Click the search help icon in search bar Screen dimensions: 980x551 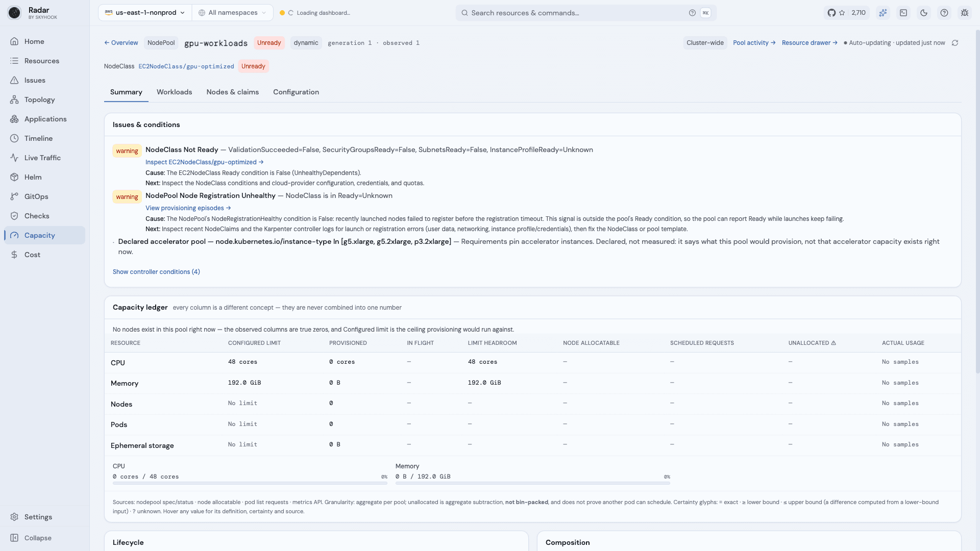coord(692,13)
